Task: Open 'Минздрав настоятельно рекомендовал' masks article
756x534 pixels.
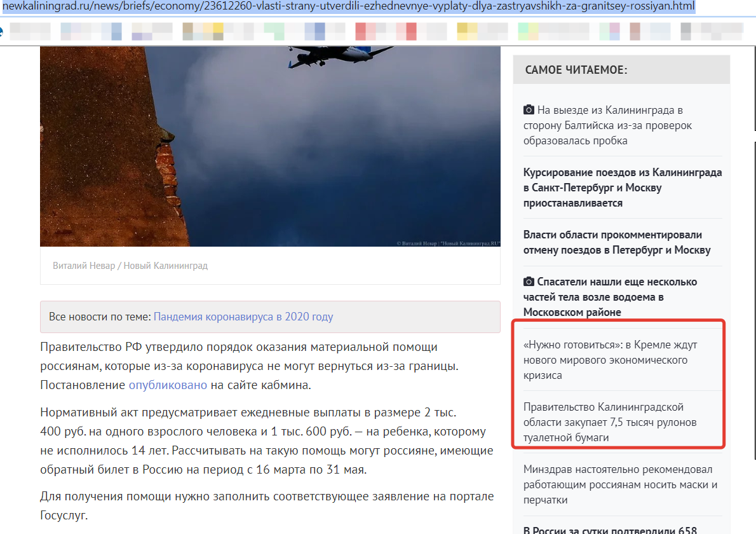Action: (x=620, y=484)
